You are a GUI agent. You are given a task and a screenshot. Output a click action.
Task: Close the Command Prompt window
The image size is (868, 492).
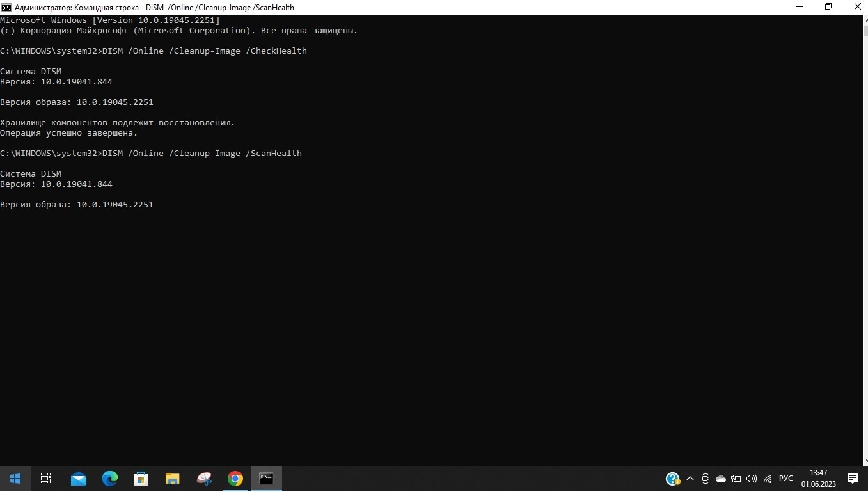pos(856,7)
